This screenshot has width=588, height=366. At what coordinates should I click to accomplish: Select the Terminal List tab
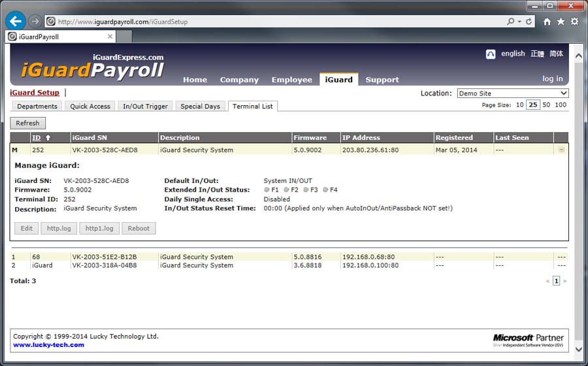tap(253, 106)
